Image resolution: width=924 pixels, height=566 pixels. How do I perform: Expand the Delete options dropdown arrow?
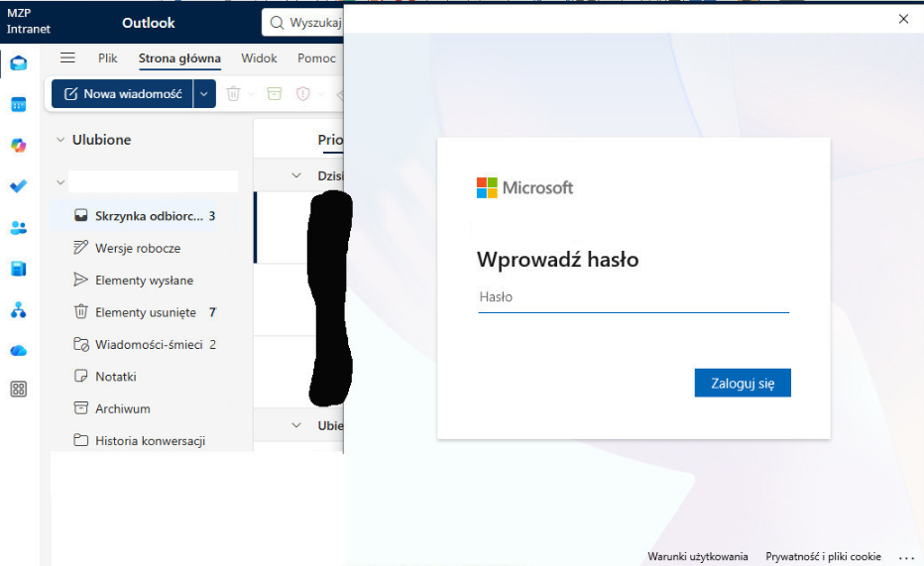(252, 93)
